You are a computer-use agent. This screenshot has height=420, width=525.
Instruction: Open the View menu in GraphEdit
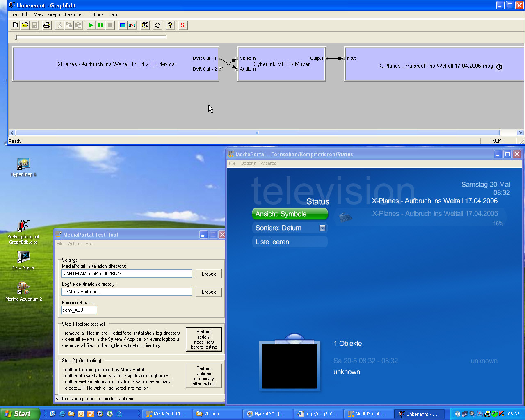pyautogui.click(x=39, y=14)
